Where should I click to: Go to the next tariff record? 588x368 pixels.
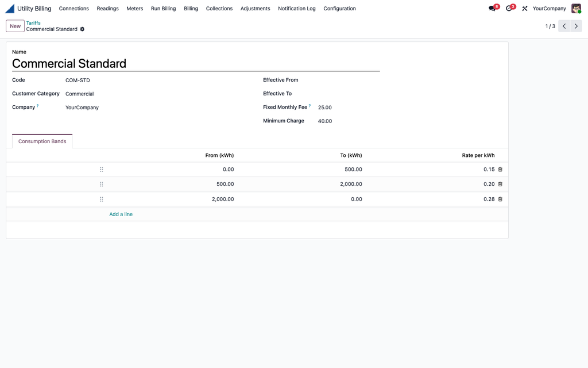click(576, 26)
